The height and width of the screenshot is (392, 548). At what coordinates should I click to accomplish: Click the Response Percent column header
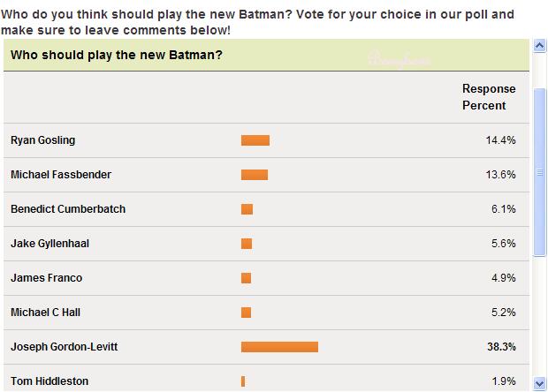(x=489, y=97)
